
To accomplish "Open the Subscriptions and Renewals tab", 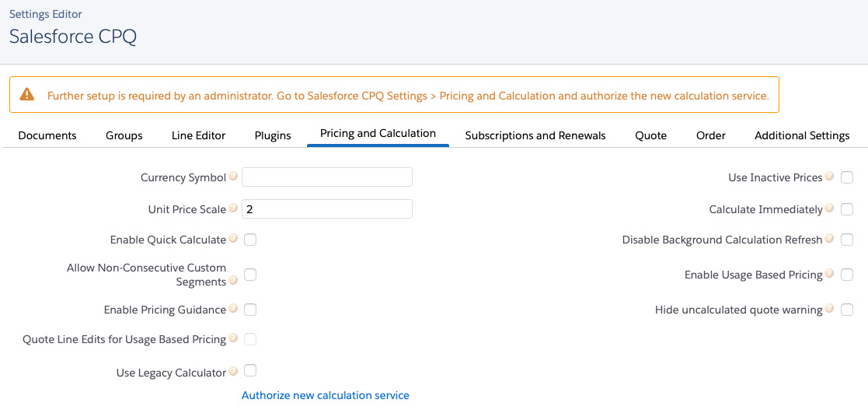I will pyautogui.click(x=535, y=135).
